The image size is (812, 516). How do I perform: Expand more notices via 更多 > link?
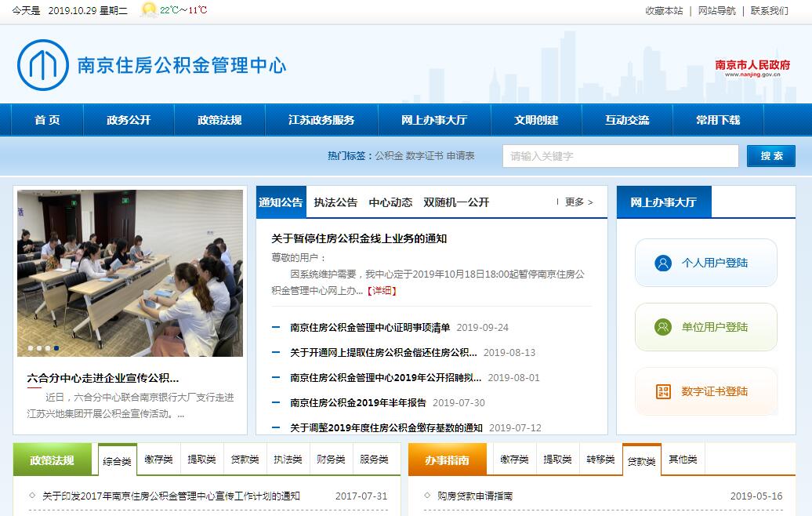578,202
